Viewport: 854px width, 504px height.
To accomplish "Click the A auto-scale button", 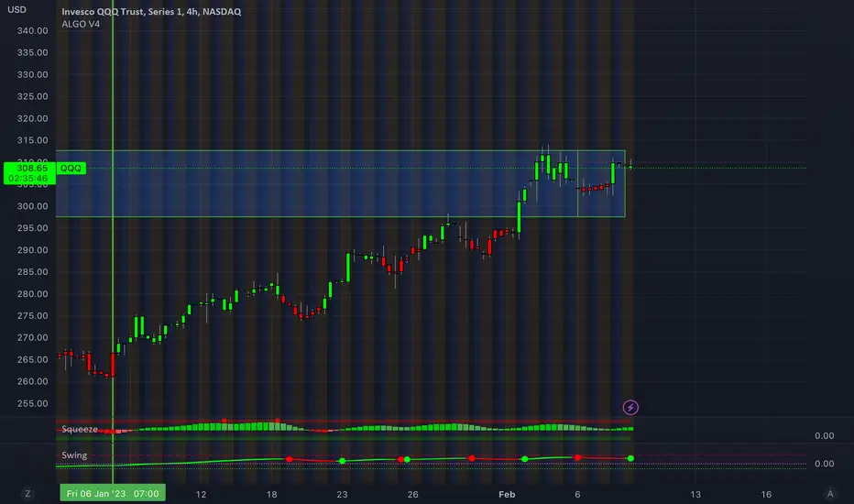I will coord(830,494).
